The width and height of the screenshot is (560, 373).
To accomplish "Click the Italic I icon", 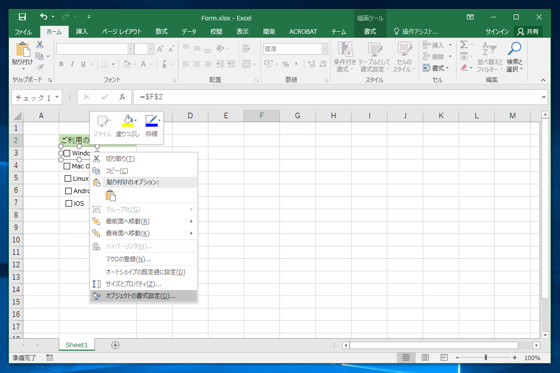I will [x=72, y=64].
